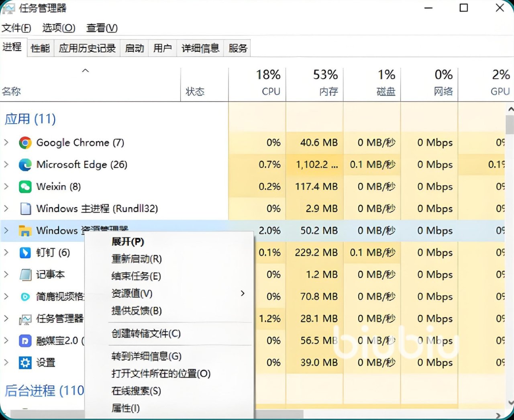
Task: Click the Windows 主进程 Rundll32 file icon
Action: (x=25, y=209)
